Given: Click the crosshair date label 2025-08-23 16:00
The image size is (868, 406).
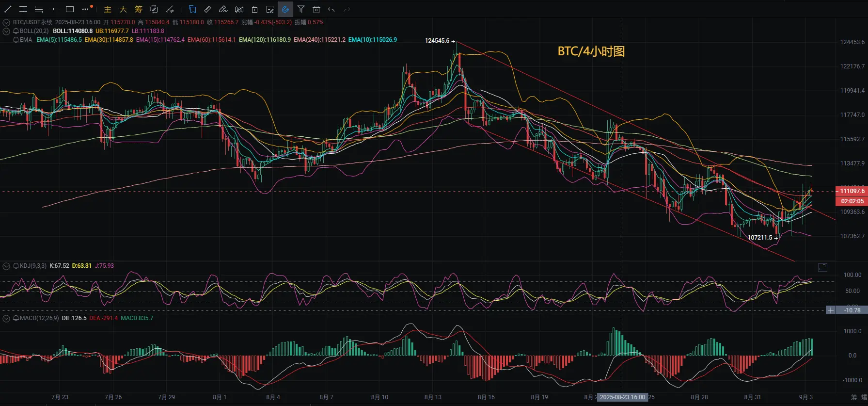Looking at the screenshot, I should pos(622,397).
